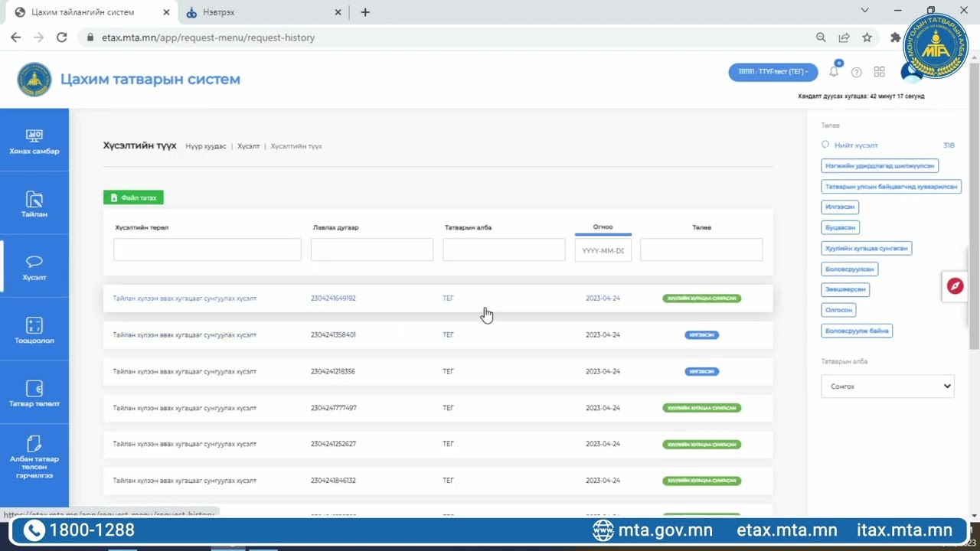Open the notifications bell
The image size is (980, 551).
[x=834, y=72]
